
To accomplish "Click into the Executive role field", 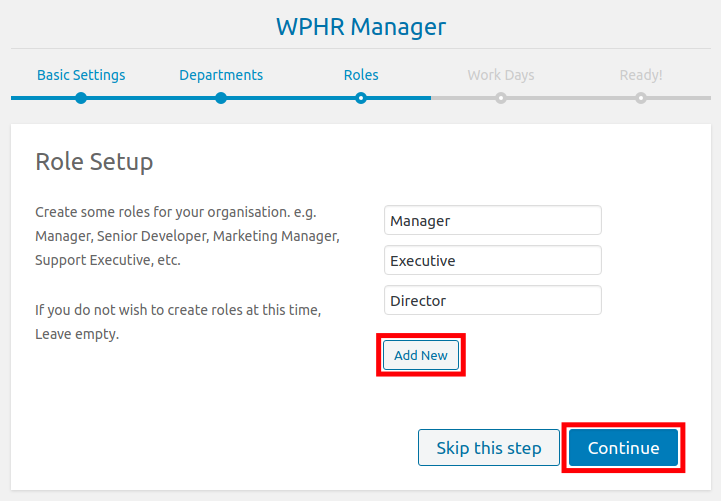I will point(492,260).
